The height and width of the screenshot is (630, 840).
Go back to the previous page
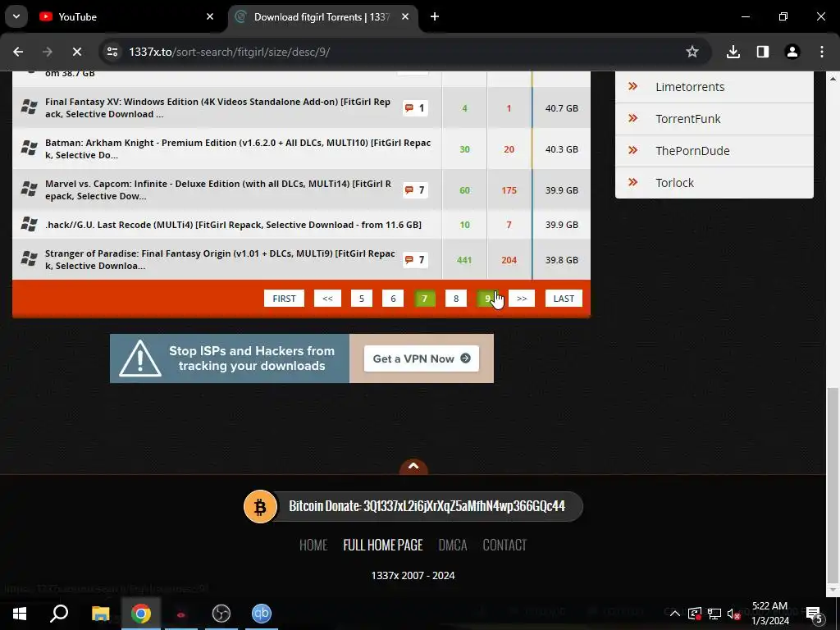click(18, 52)
